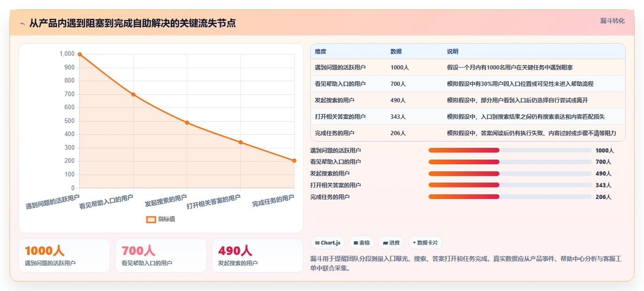Click the progress list value 206人
644x291 pixels.
pyautogui.click(x=603, y=197)
